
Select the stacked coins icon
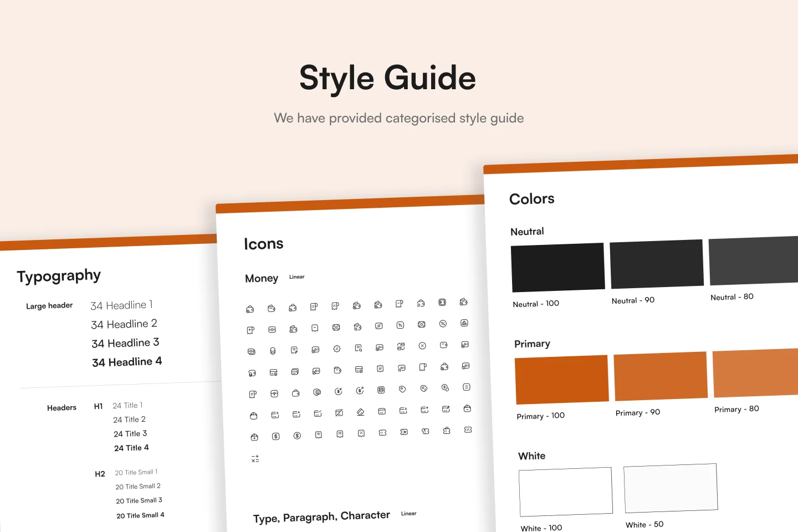tap(273, 351)
